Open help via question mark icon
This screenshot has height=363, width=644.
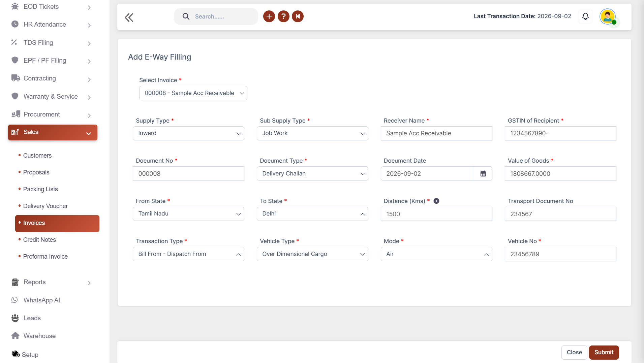283,16
